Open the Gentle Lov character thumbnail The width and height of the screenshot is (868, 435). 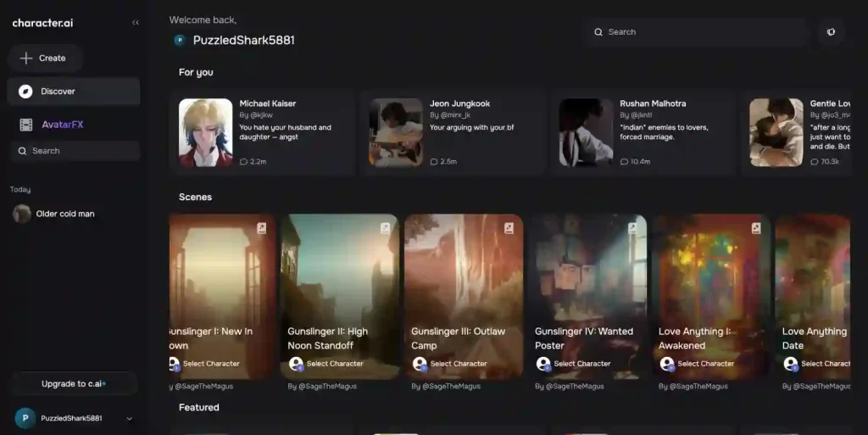point(776,133)
